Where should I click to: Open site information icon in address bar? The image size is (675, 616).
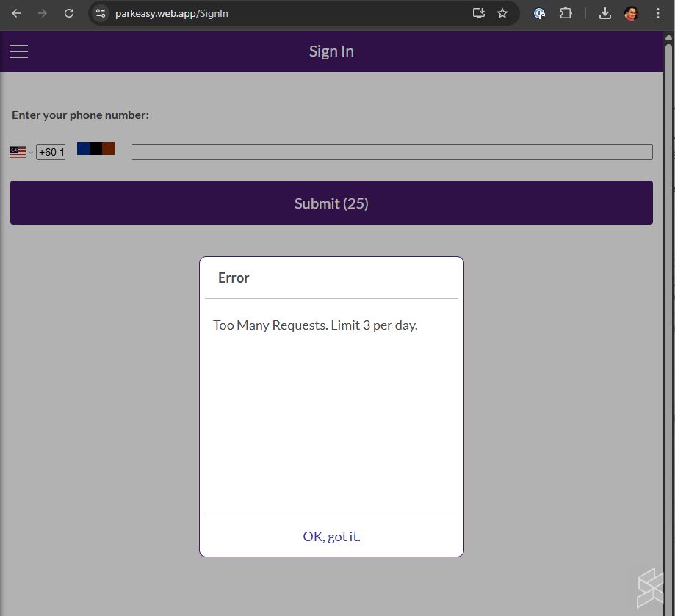point(101,13)
